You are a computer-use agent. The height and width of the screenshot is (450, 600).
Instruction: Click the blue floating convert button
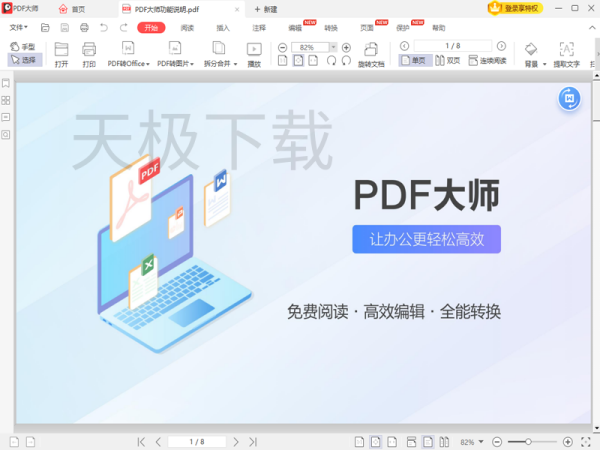tap(568, 98)
